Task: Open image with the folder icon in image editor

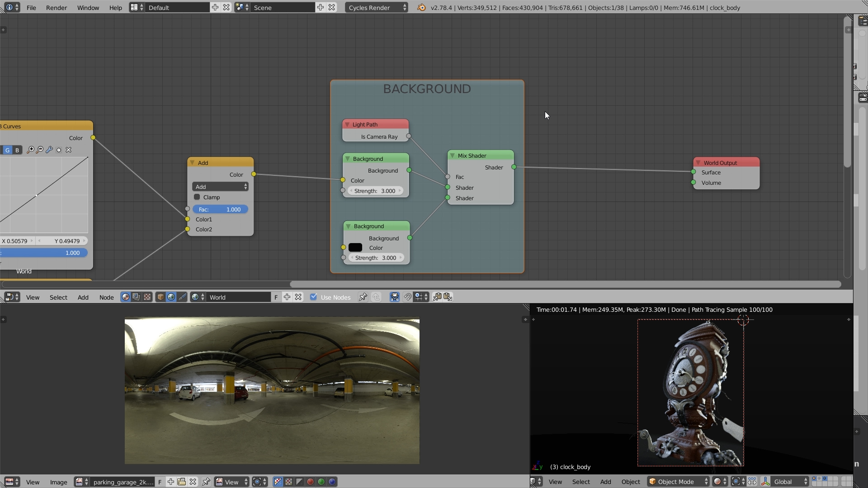Action: [181, 481]
